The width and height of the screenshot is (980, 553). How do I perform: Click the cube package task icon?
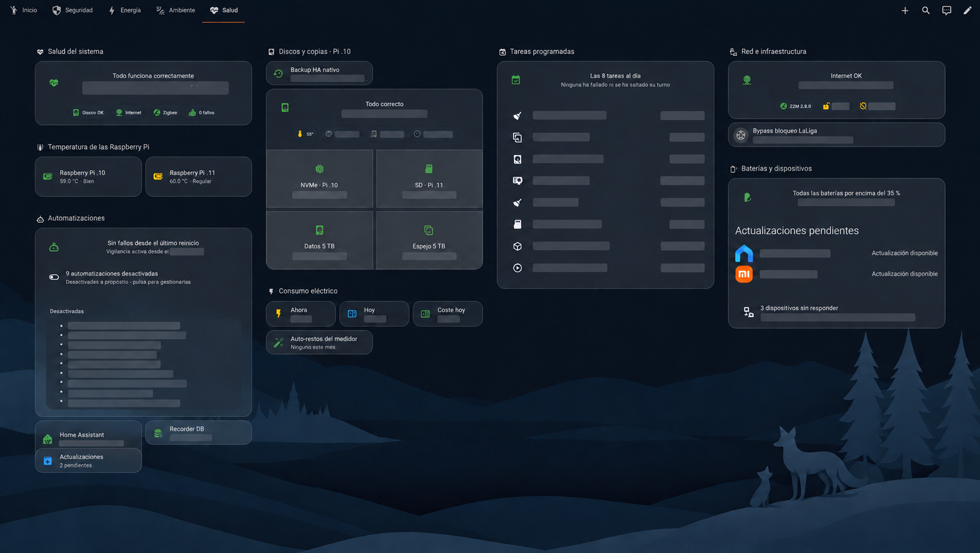click(x=517, y=246)
